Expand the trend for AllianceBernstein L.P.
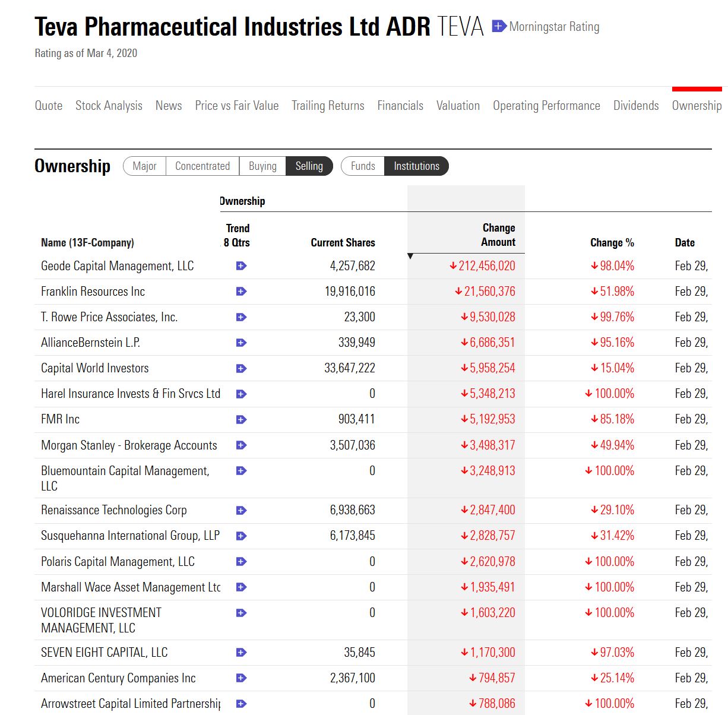Screen dimensions: 728x715 240,343
